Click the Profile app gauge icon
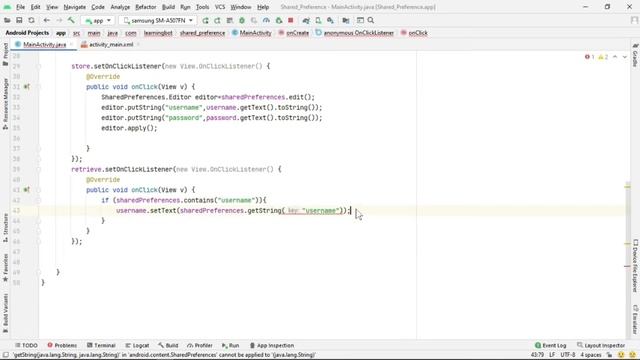 266,20
